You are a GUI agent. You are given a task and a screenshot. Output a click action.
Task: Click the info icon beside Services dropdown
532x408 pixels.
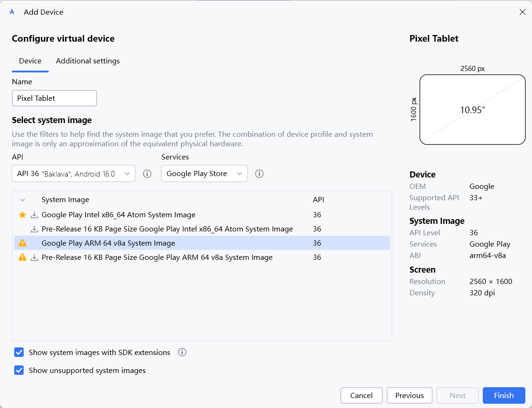click(259, 174)
